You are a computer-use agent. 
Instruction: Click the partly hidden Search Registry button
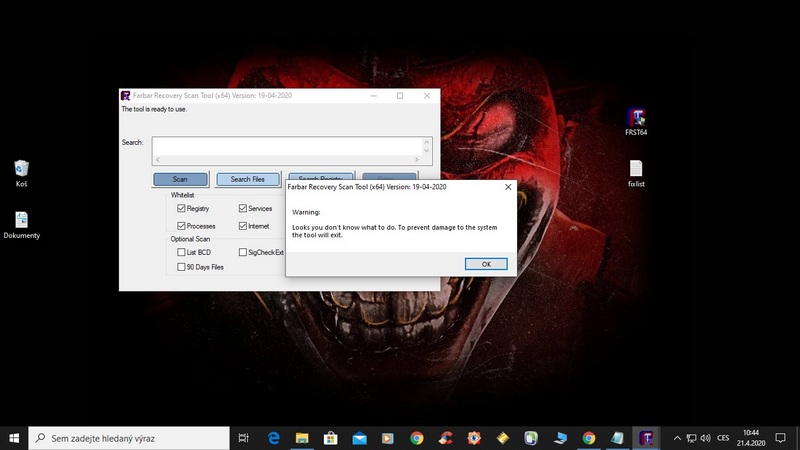[320, 176]
